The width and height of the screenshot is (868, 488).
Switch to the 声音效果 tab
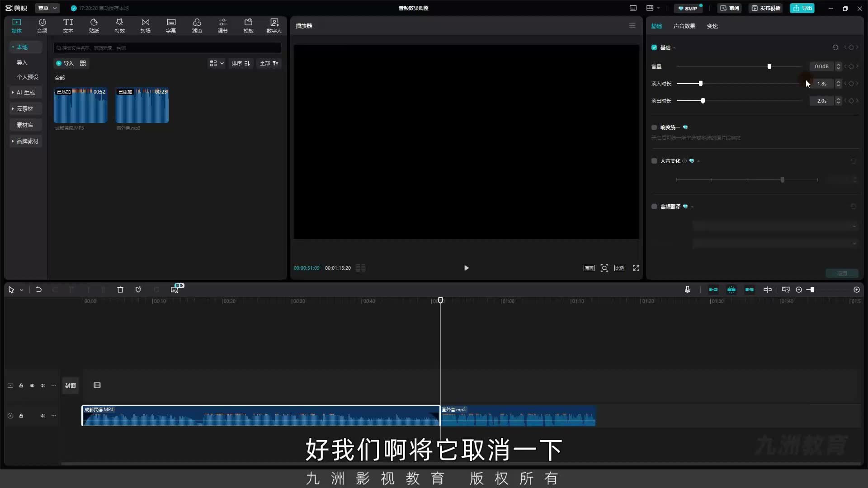click(684, 26)
